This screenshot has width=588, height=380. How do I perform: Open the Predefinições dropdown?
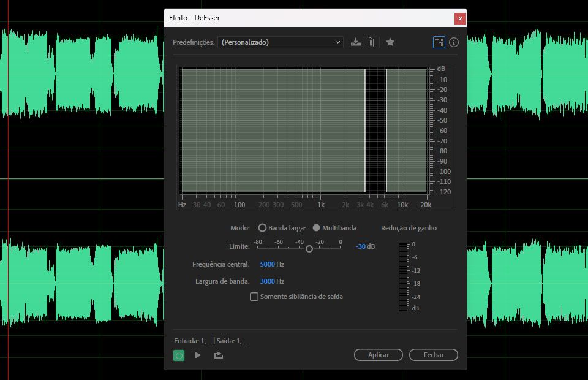280,42
